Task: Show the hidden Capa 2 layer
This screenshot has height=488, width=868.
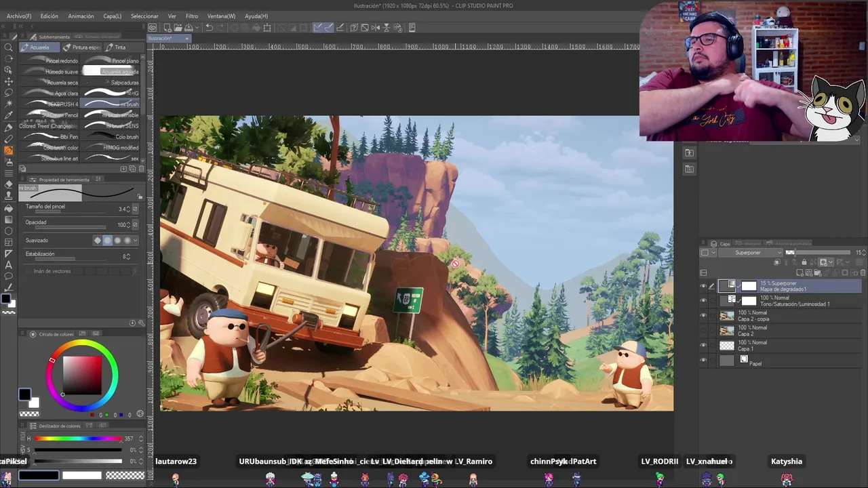Action: click(703, 331)
